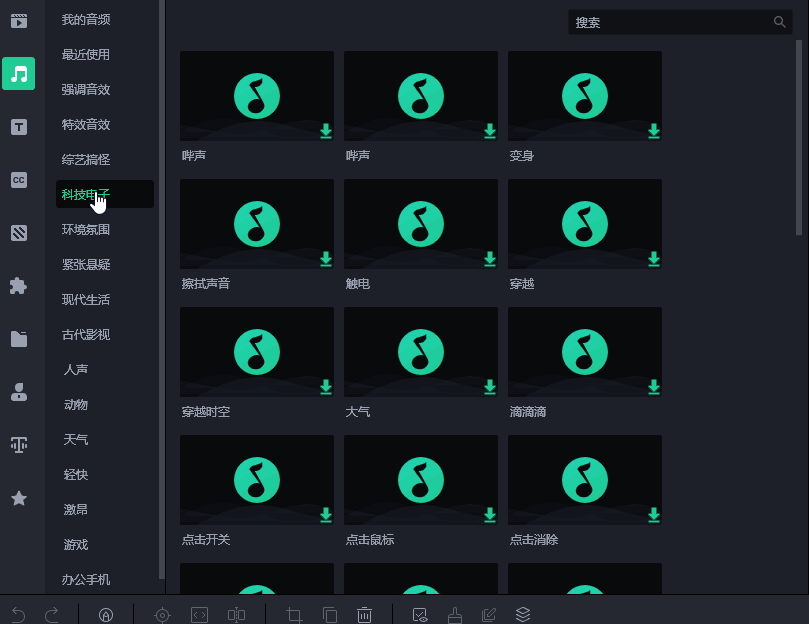Select the 轻快 category
Viewport: 809px width, 624px height.
tap(76, 474)
